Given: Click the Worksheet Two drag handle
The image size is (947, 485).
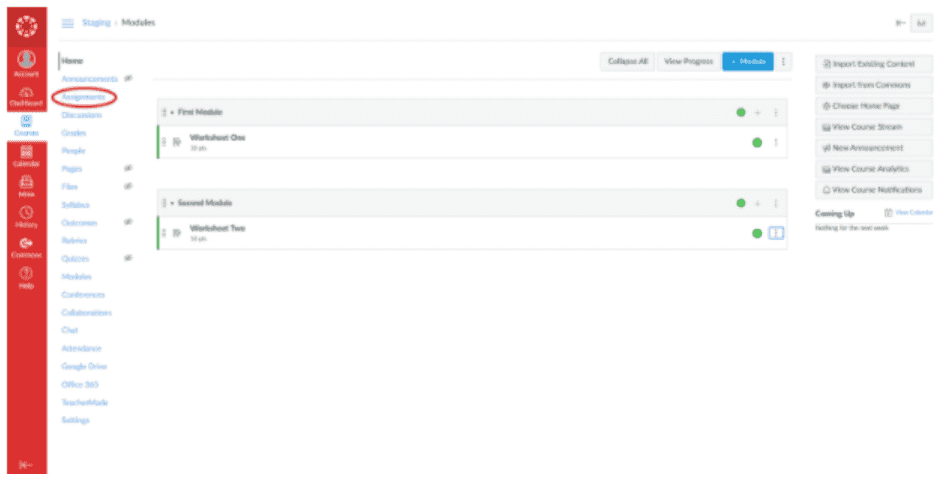Looking at the screenshot, I should (x=164, y=233).
